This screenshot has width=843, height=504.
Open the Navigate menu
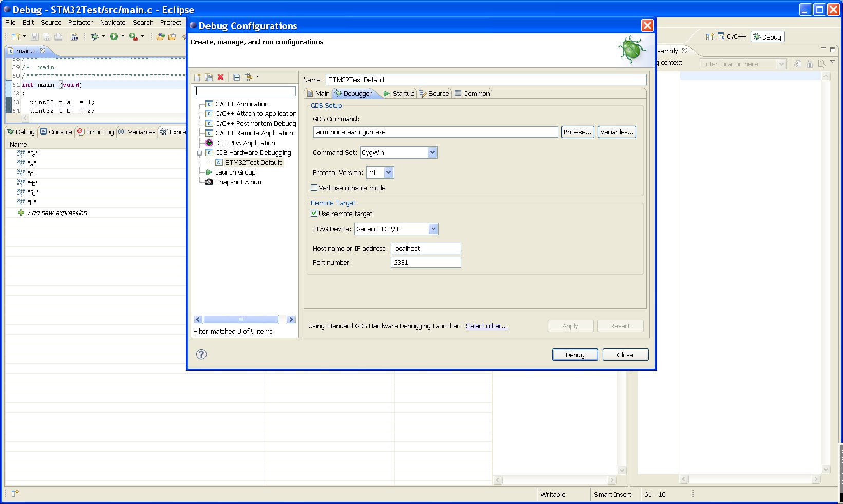[113, 22]
